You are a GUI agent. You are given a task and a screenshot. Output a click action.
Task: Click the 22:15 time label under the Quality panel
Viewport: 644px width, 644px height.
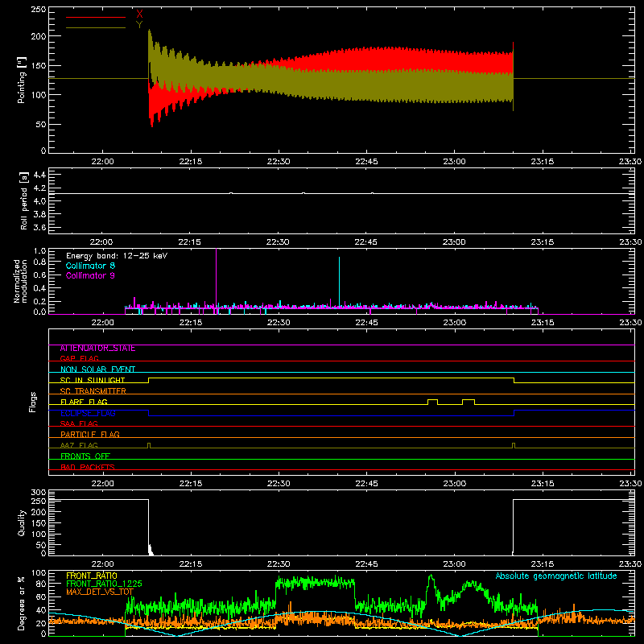191,564
